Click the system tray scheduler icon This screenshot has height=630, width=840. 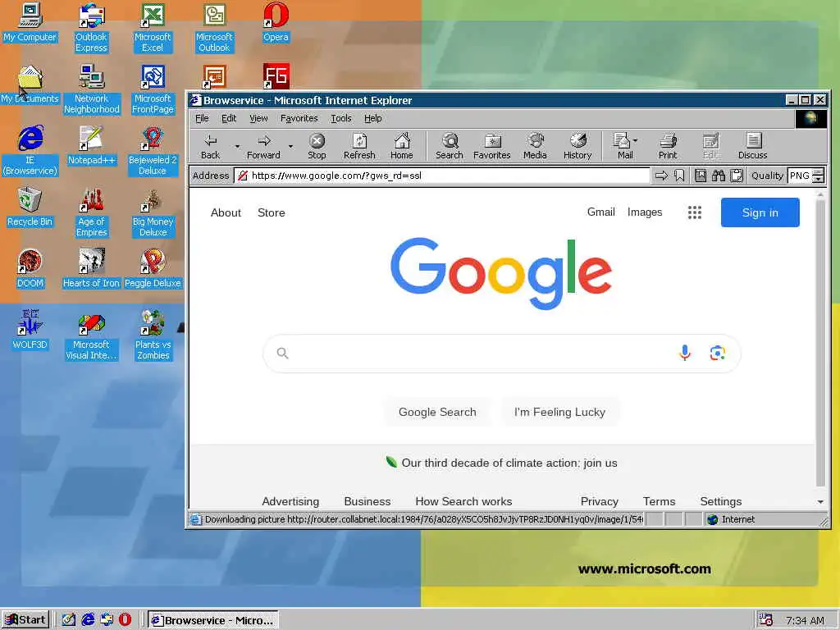click(x=766, y=620)
